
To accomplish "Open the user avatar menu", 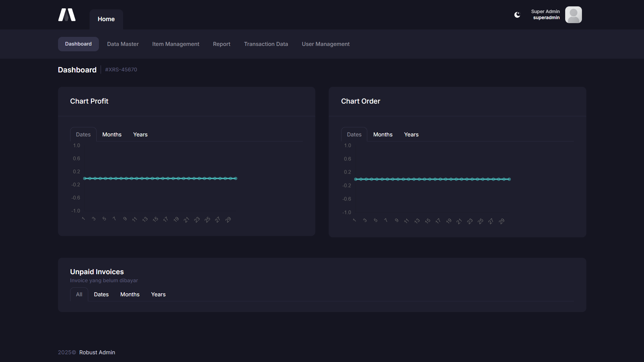I will point(573,15).
